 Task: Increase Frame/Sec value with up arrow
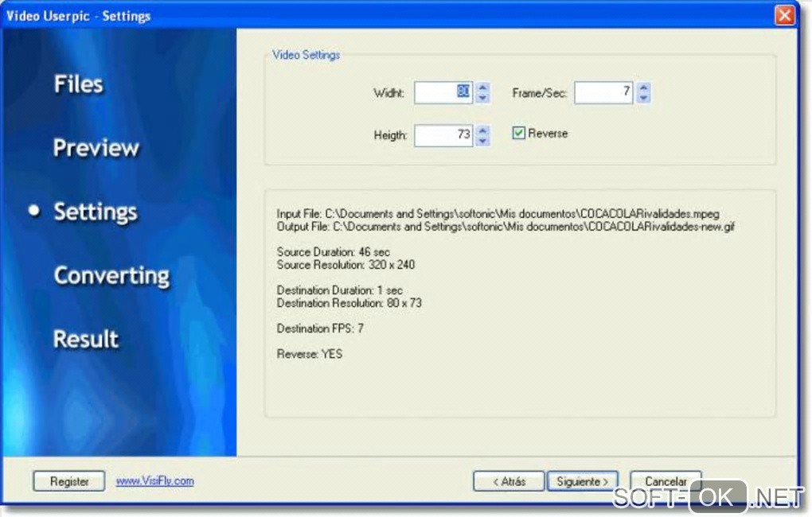[643, 87]
